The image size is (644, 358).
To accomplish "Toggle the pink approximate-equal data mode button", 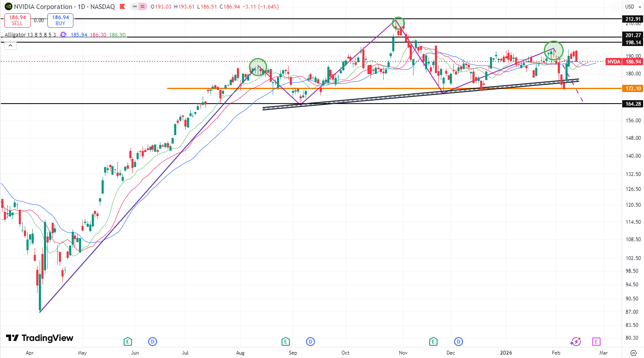I will pyautogui.click(x=143, y=7).
